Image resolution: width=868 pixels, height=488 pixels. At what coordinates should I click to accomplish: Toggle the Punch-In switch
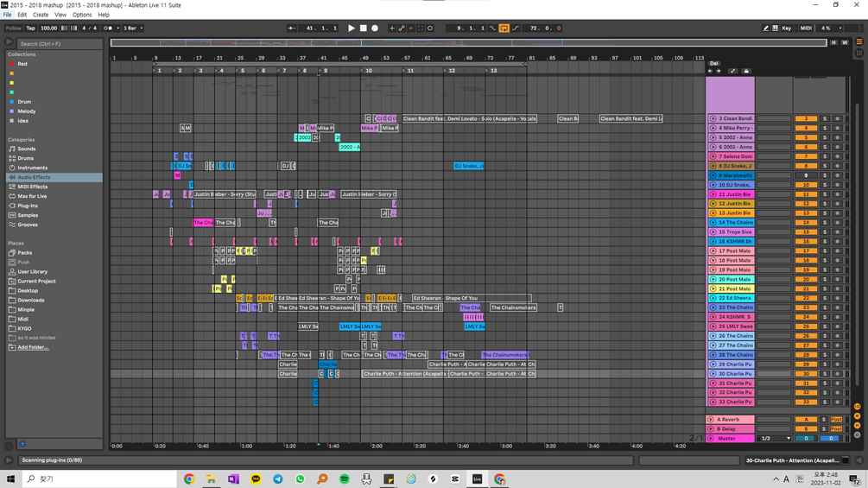tap(492, 28)
